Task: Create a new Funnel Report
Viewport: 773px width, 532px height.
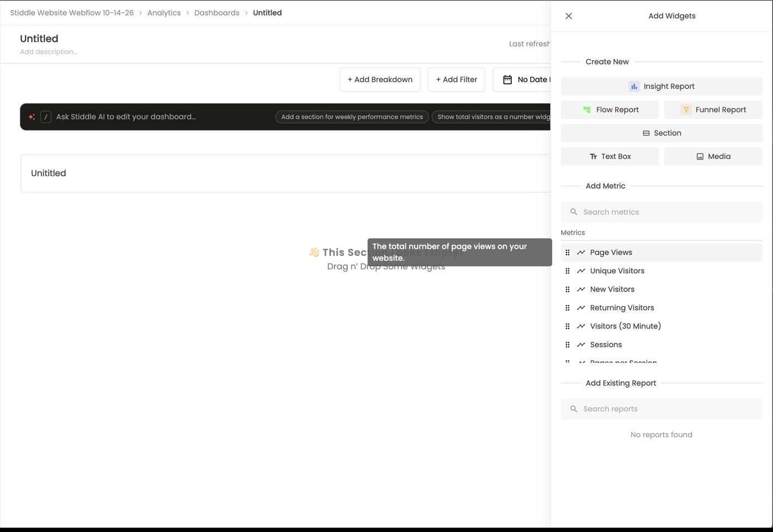Action: pos(713,110)
